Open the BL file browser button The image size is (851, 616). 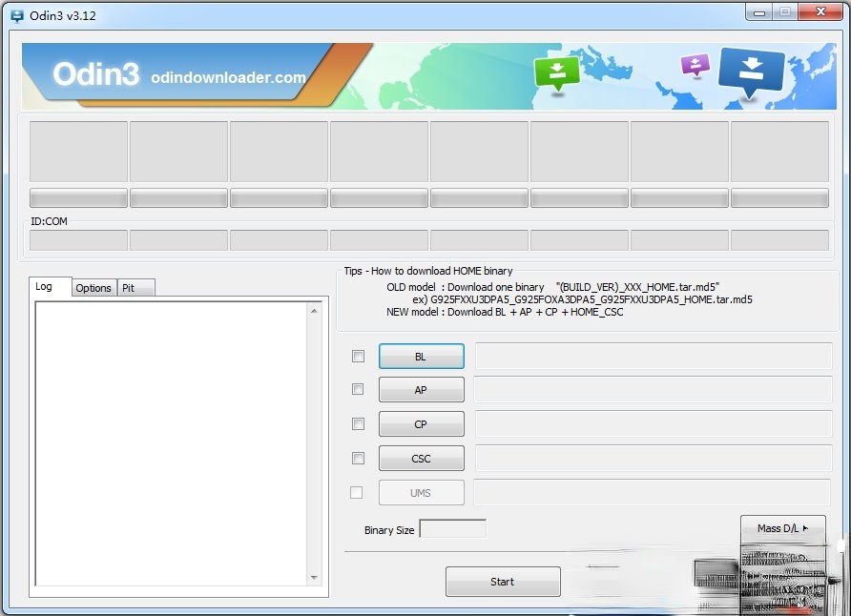coord(421,357)
